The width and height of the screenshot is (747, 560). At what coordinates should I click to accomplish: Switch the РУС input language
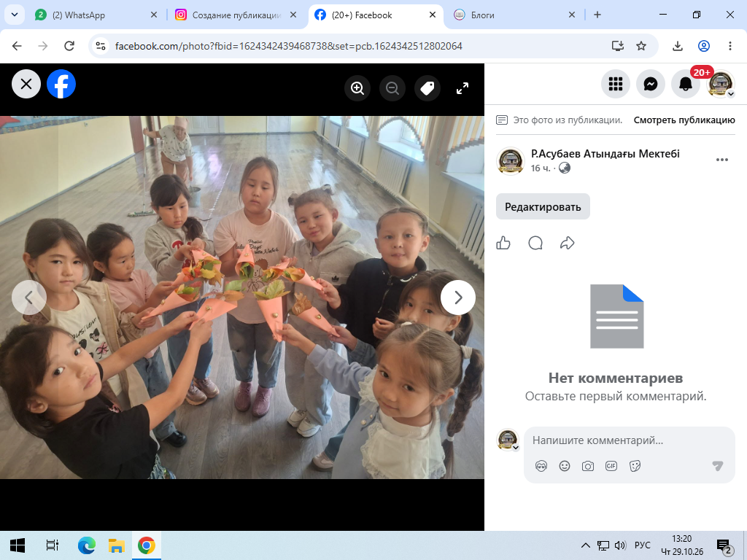(x=643, y=545)
